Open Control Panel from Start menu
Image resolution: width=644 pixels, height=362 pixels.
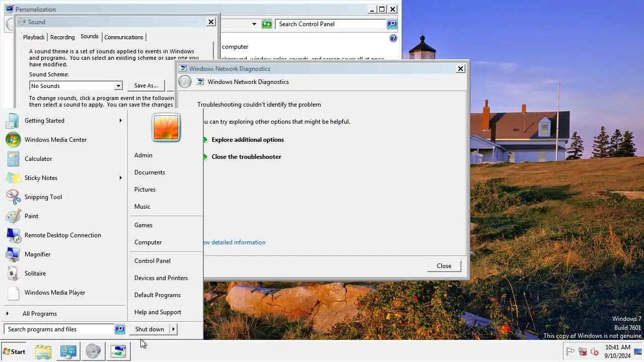tap(152, 261)
